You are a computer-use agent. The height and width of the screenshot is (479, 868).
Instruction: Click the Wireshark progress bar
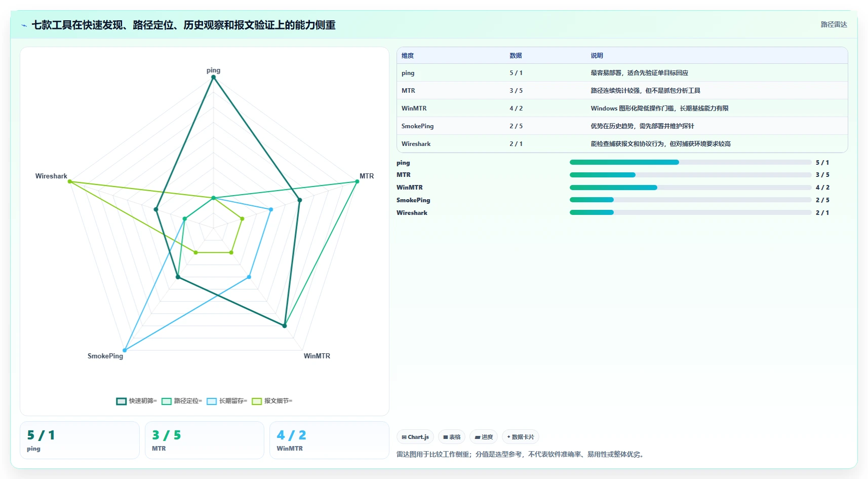690,212
